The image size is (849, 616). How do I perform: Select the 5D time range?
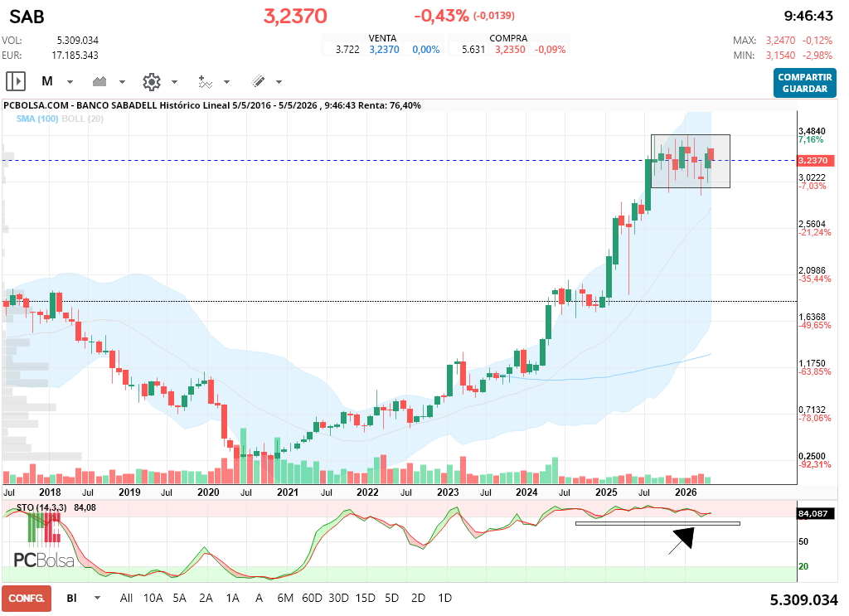tap(391, 598)
